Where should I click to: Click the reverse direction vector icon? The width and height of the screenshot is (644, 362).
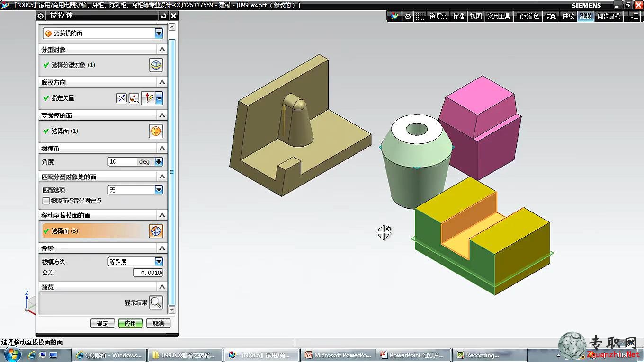click(122, 98)
